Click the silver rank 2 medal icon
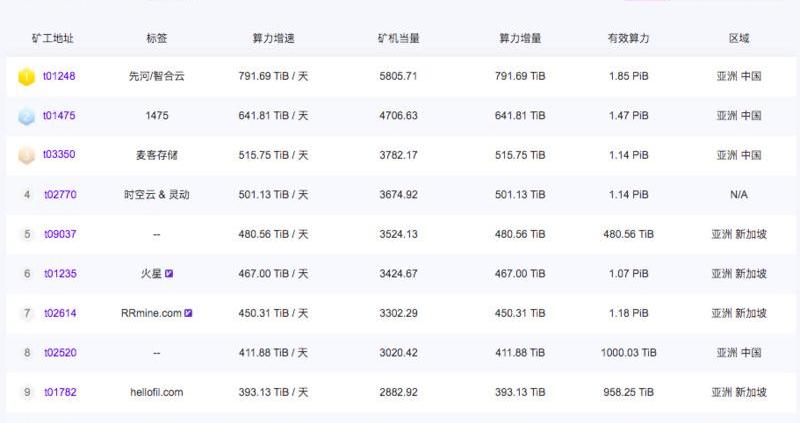800x423 pixels. click(27, 116)
